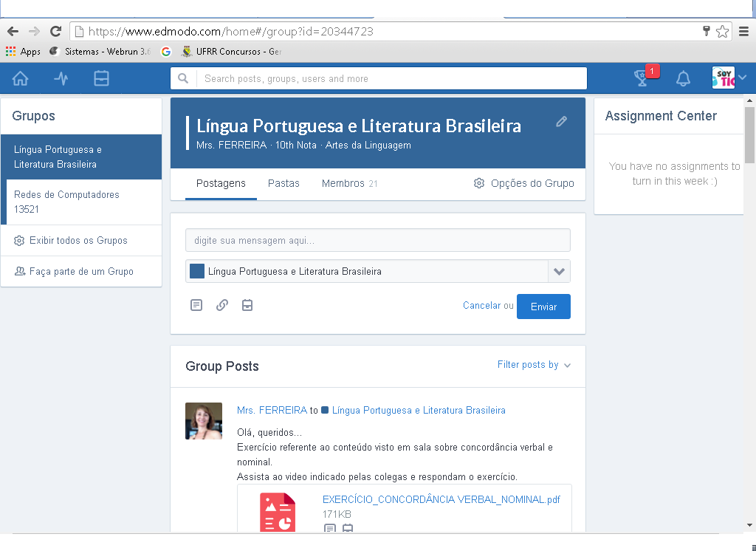This screenshot has width=756, height=551.
Task: Click the pencil edit icon in group header
Action: pyautogui.click(x=562, y=122)
